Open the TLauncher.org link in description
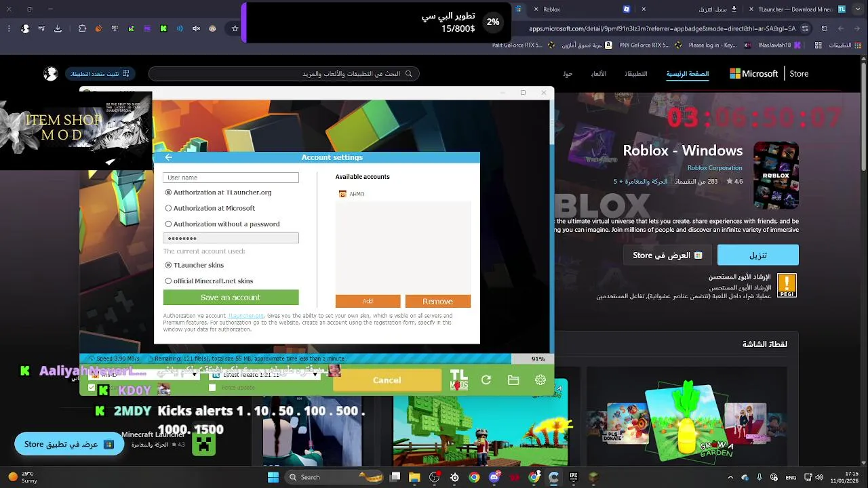The image size is (868, 488). click(246, 316)
